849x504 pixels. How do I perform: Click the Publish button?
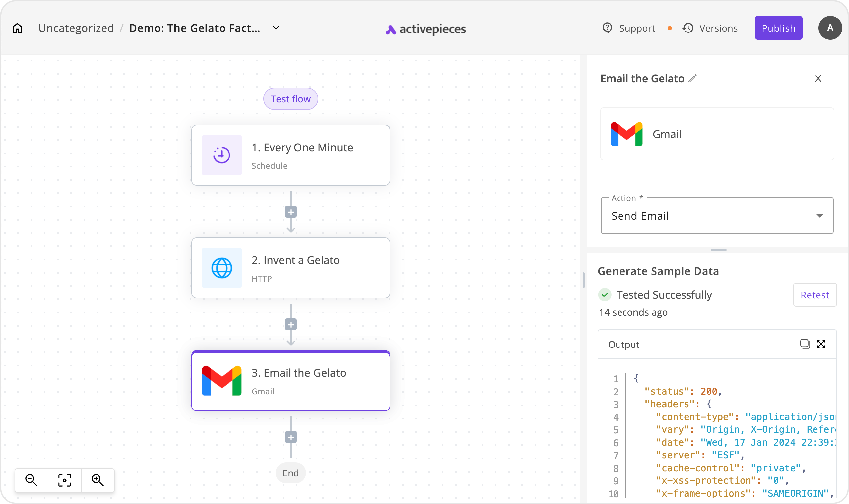tap(778, 28)
